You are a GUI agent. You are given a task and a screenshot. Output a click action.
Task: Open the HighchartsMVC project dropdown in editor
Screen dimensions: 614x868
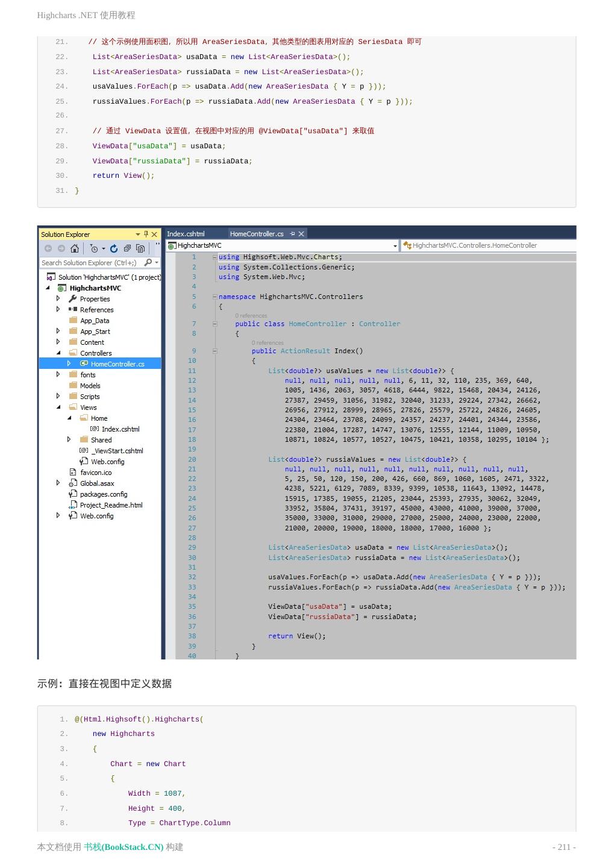tap(395, 246)
